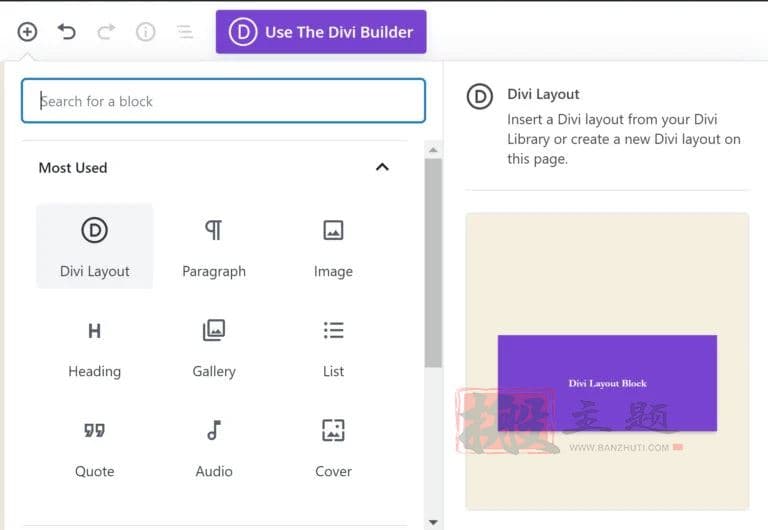This screenshot has height=530, width=768.
Task: Open the content structure info icon
Action: [x=145, y=32]
